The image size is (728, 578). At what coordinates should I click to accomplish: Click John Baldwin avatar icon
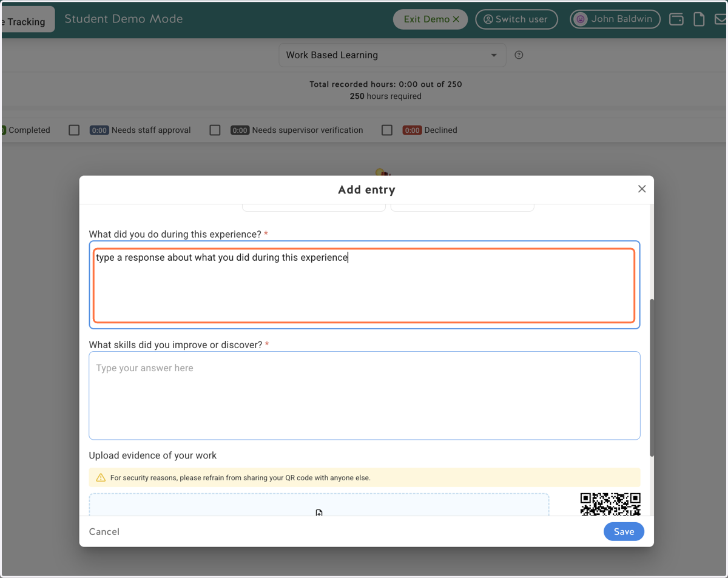coord(581,19)
